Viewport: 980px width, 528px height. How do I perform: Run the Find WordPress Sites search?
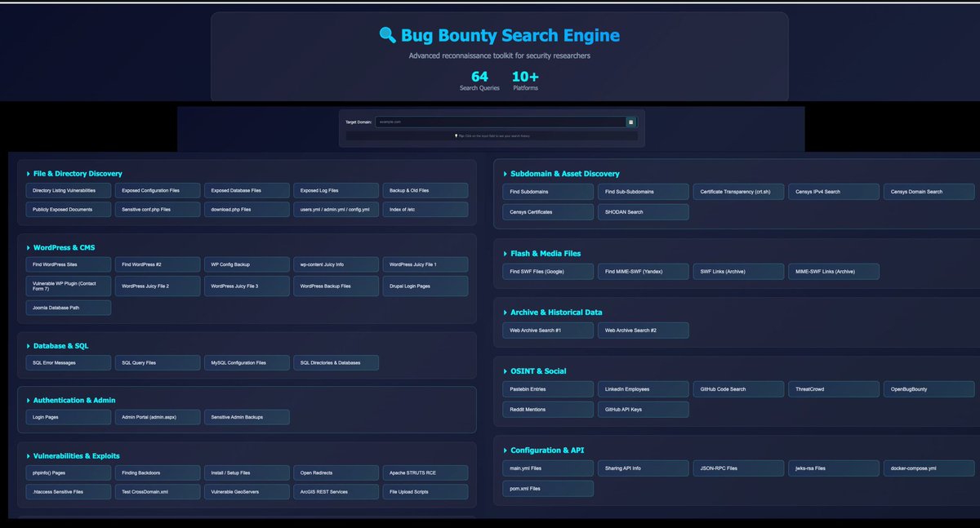[68, 264]
